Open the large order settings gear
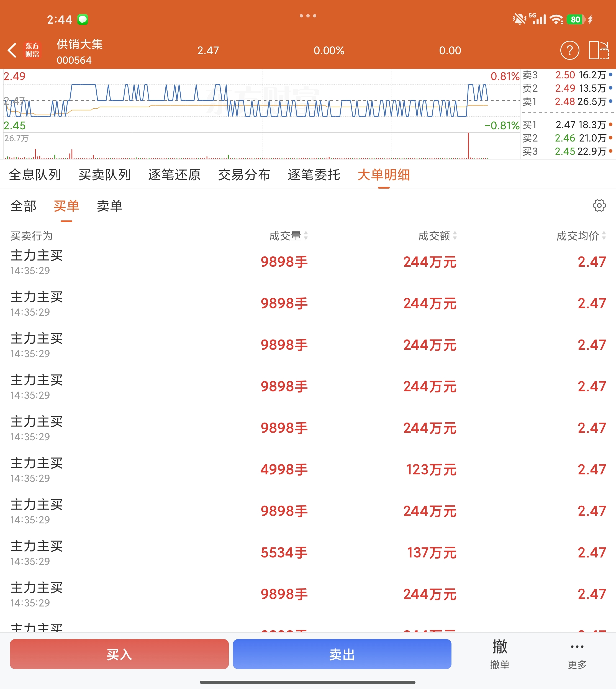Viewport: 616px width, 689px height. pyautogui.click(x=599, y=205)
